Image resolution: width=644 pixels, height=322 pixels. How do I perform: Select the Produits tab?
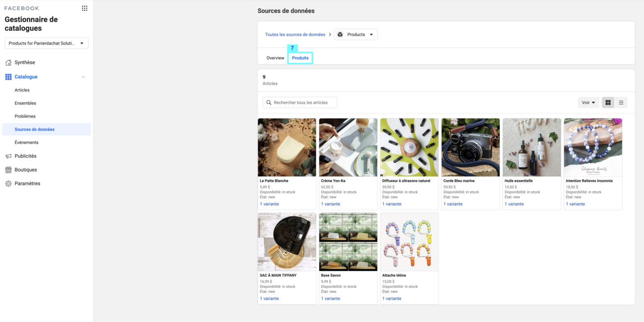click(x=300, y=57)
